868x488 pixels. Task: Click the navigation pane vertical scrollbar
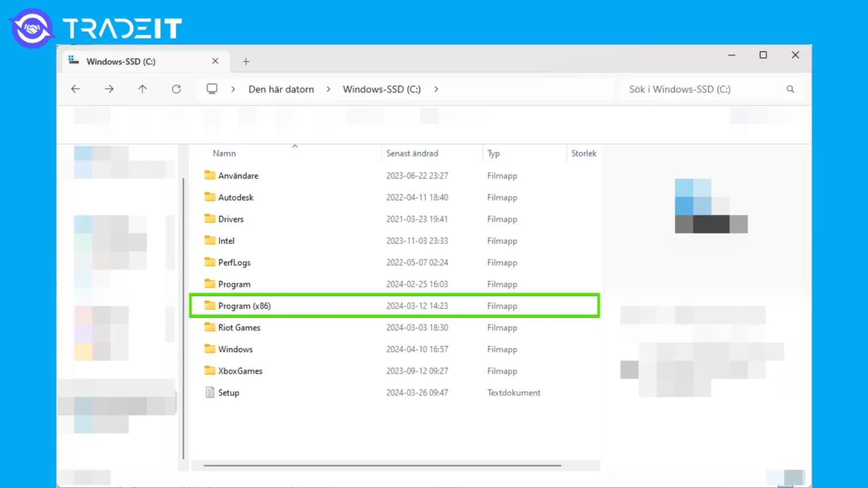pyautogui.click(x=184, y=318)
